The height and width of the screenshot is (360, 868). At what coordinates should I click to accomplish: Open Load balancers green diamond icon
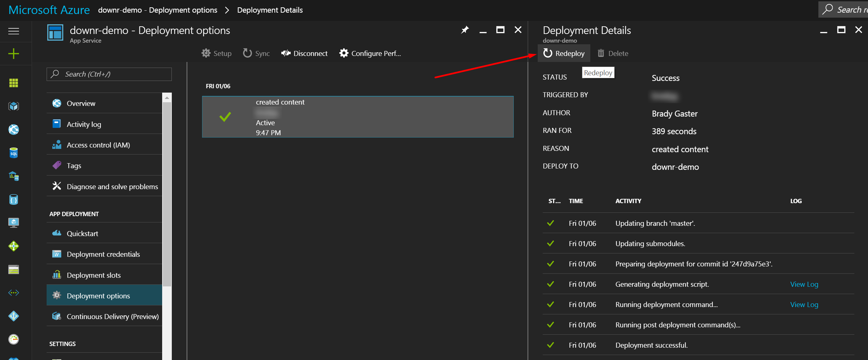[x=13, y=246]
